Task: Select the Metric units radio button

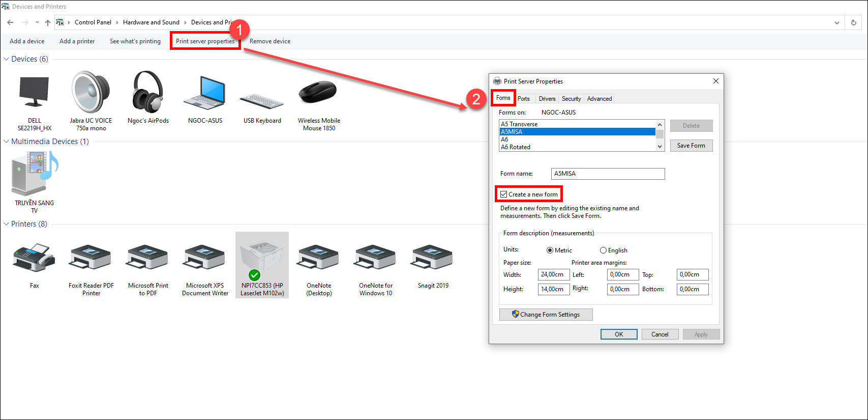Action: click(550, 250)
